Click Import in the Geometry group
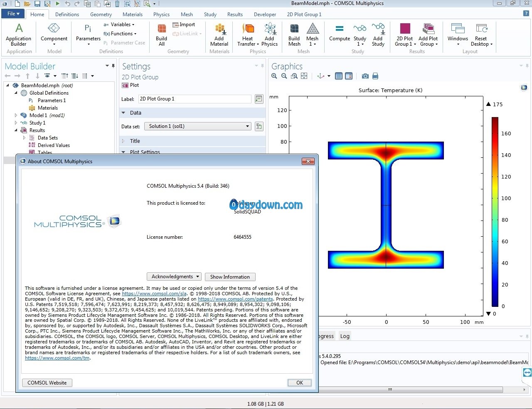Viewport: 532px width, 409px height. (x=184, y=24)
